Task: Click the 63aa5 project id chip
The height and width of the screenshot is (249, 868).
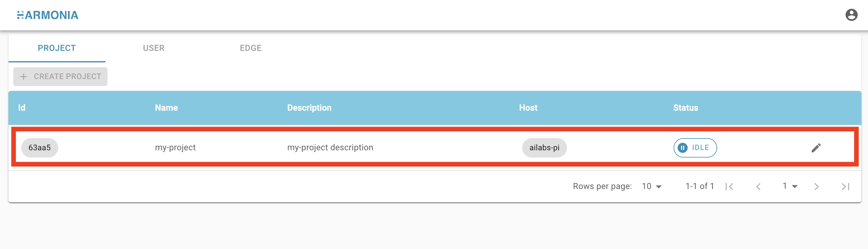Action: (39, 148)
